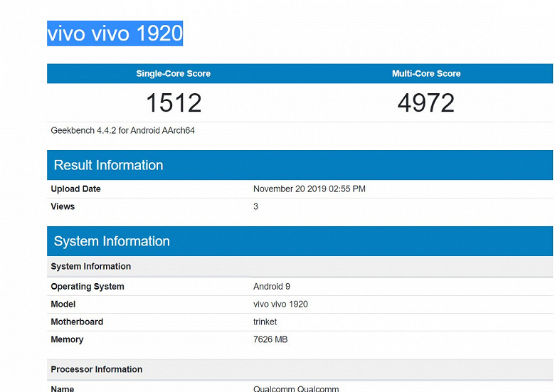Select the Upload Date label

point(75,189)
